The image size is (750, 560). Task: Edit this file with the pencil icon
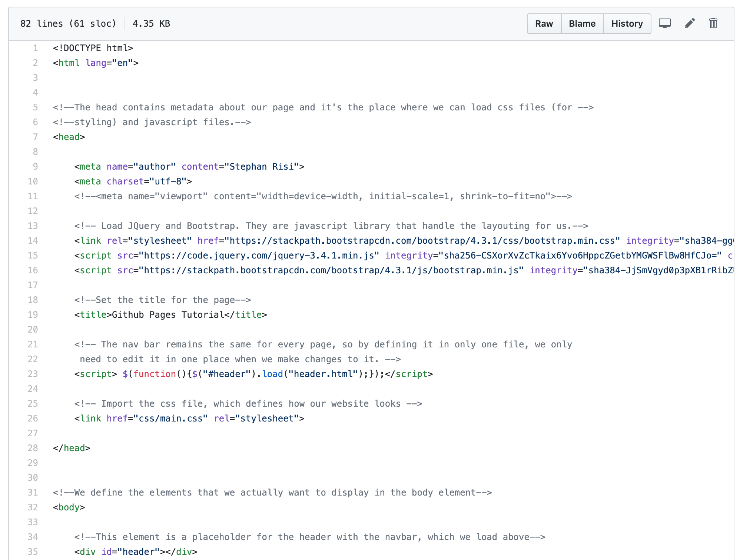click(x=689, y=24)
